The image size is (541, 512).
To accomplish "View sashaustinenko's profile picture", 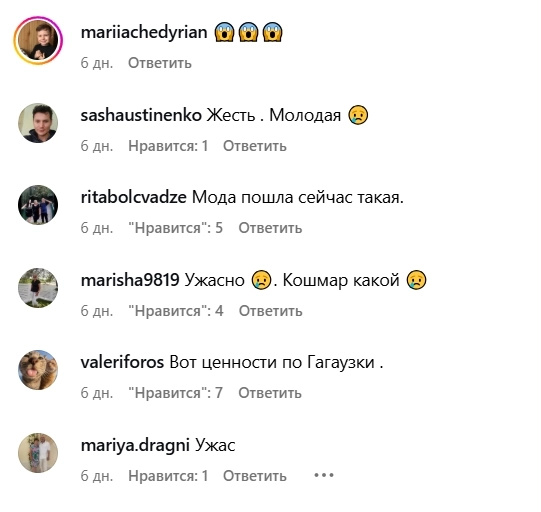I will 38,123.
